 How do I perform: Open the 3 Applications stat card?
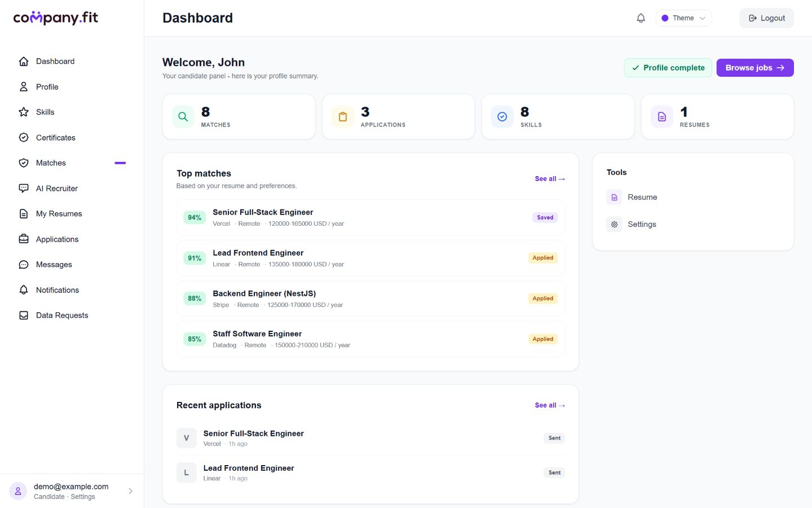(x=399, y=117)
